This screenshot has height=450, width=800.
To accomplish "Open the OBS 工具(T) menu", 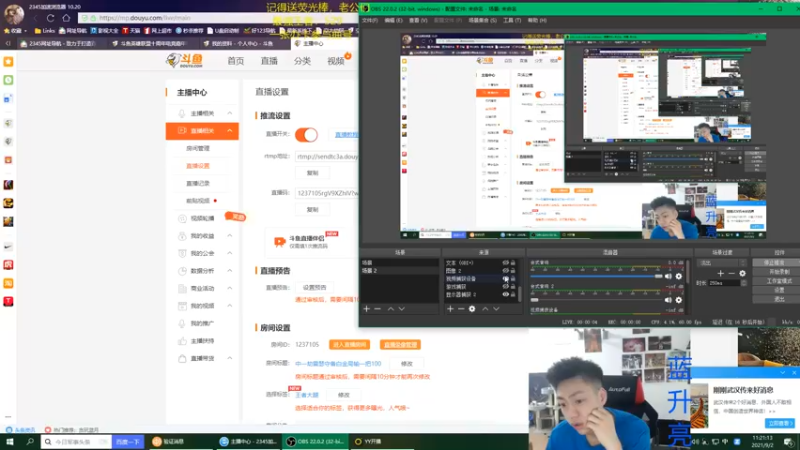I will coord(512,20).
